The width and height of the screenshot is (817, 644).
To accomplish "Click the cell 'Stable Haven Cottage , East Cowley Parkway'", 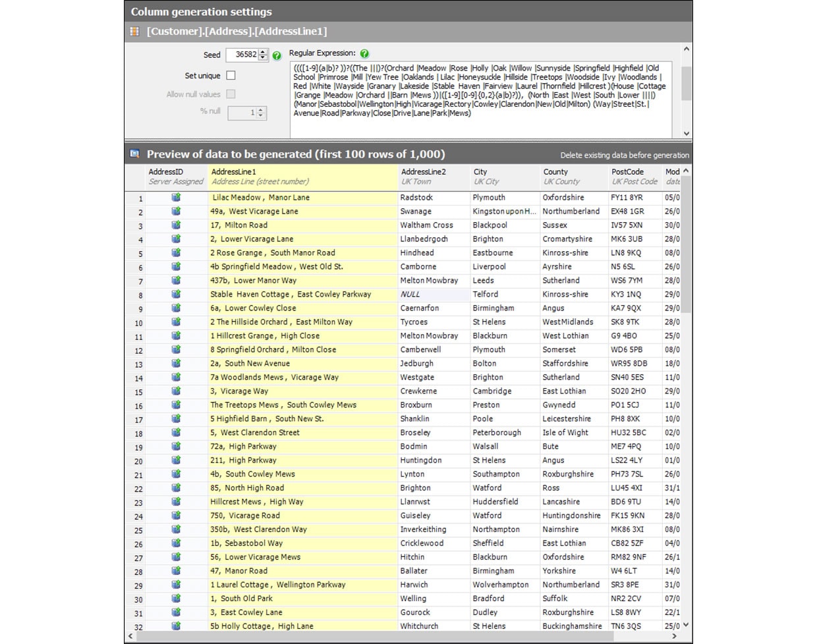I will (303, 294).
